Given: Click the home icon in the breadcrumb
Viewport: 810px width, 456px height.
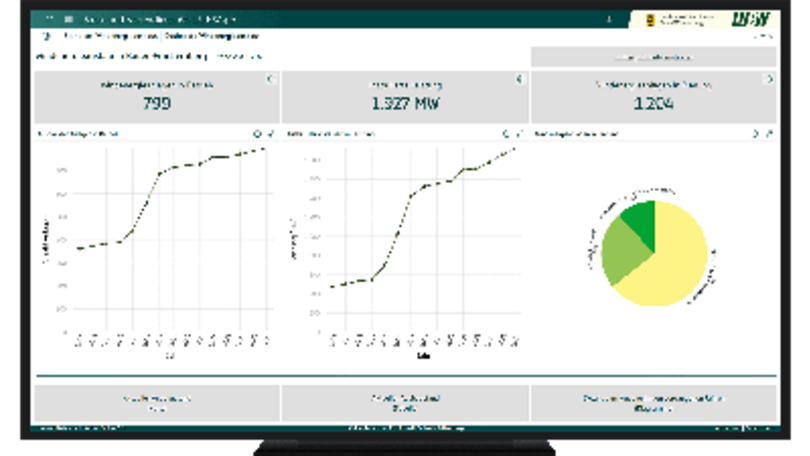Looking at the screenshot, I should click(x=46, y=35).
